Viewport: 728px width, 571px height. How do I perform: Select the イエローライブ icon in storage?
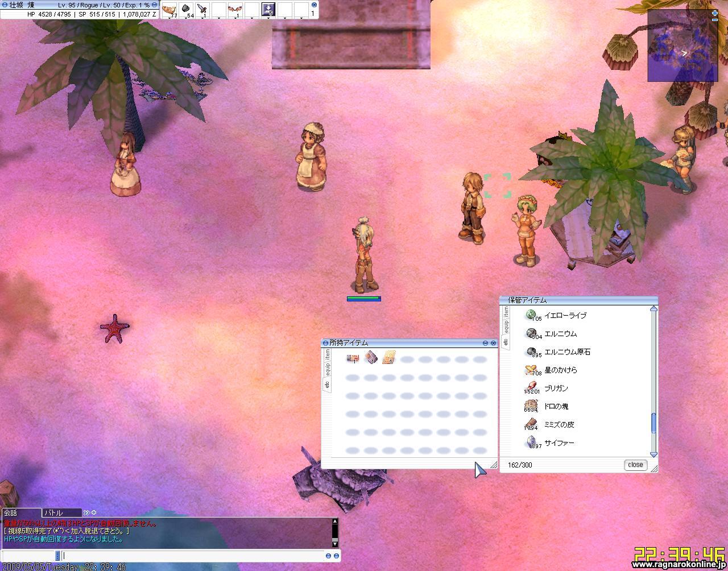(532, 315)
